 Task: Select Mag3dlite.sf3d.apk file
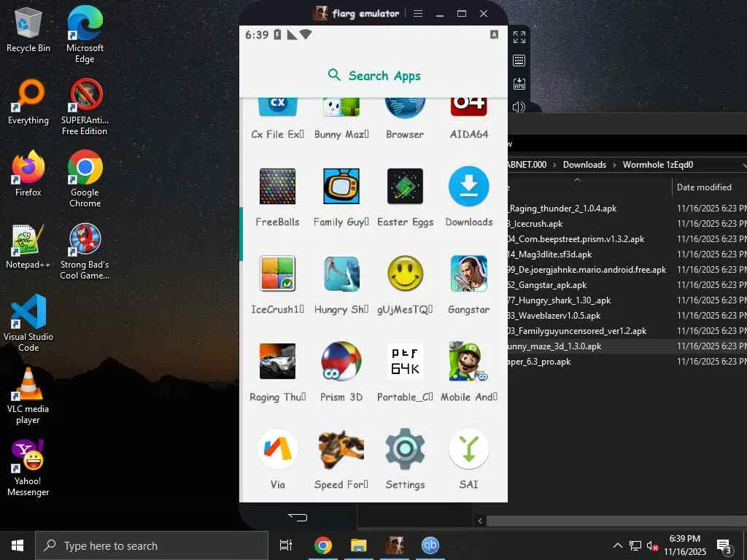[x=550, y=254]
